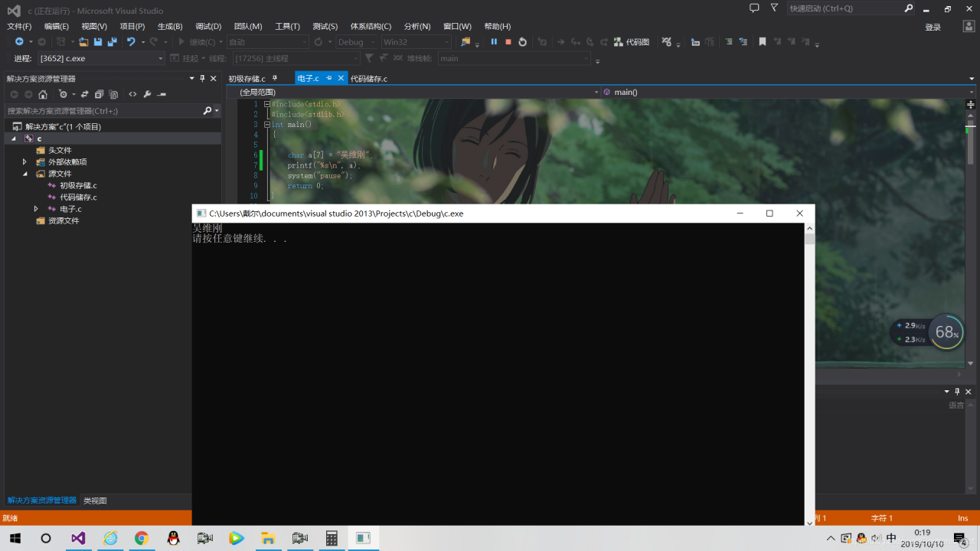Open the process [3652] c.exe dropdown
The width and height of the screenshot is (980, 551).
coord(101,58)
